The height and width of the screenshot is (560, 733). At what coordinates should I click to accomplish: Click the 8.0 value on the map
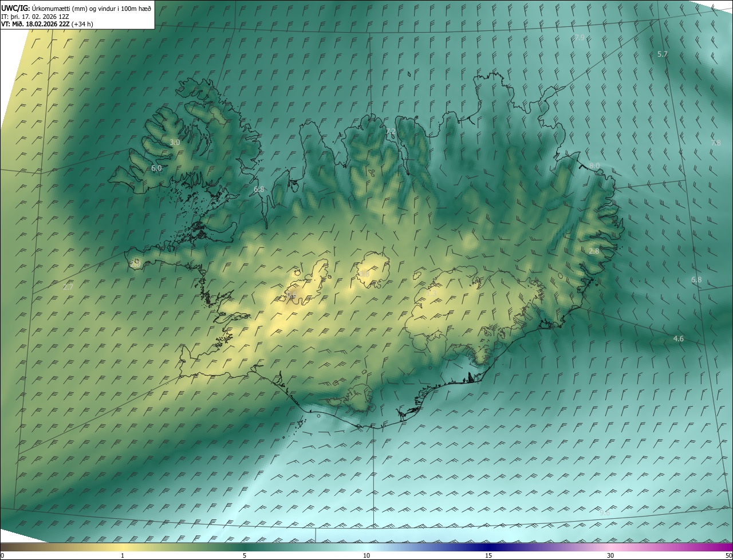click(x=594, y=165)
